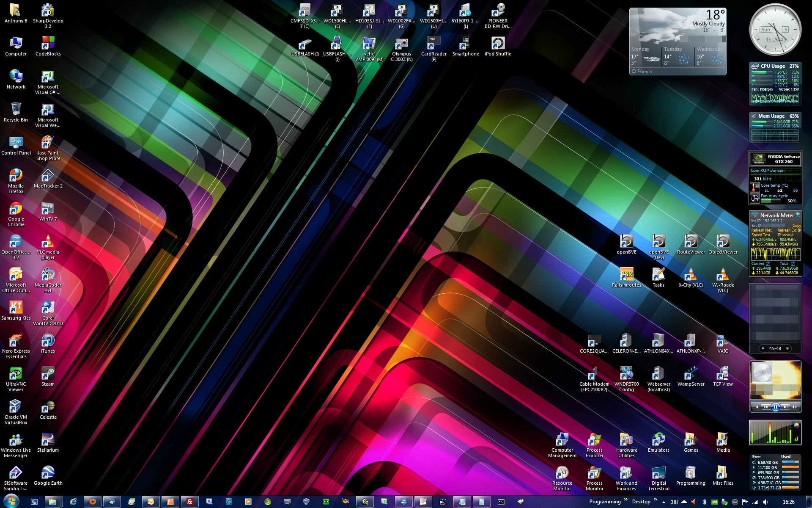
Task: Open the Mozilla Firefox desktop shortcut
Action: point(16,176)
